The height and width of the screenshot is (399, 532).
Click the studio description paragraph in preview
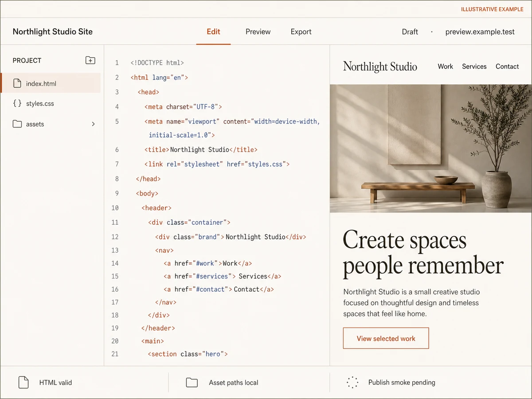tap(411, 303)
